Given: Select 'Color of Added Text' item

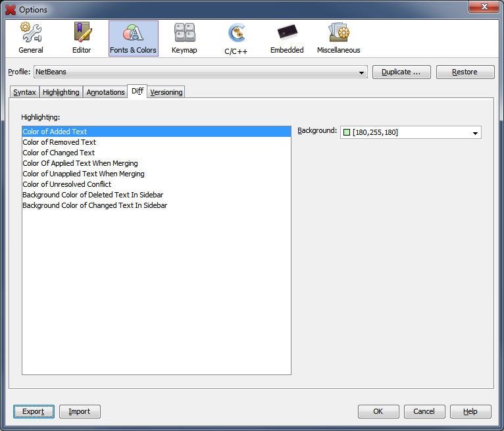Looking at the screenshot, I should 157,132.
